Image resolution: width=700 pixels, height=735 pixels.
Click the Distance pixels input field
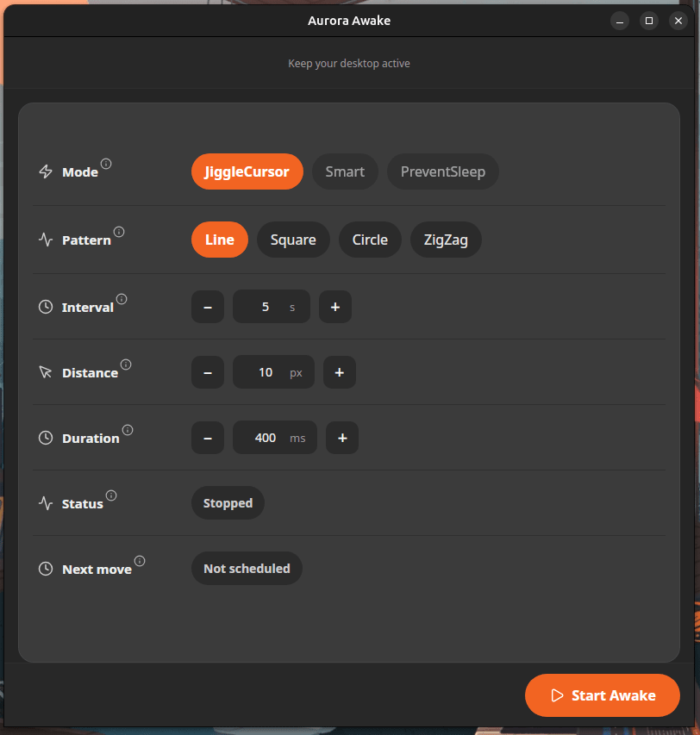[x=274, y=372]
